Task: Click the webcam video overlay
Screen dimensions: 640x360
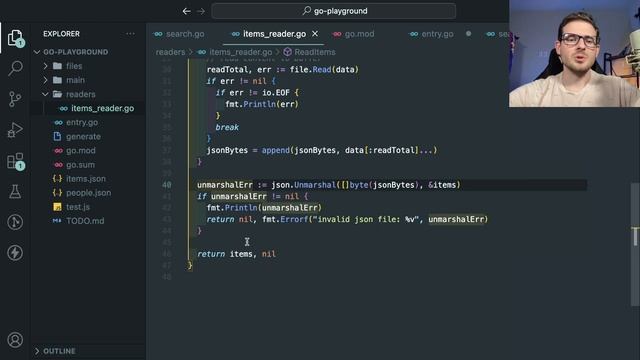Action: coord(574,53)
